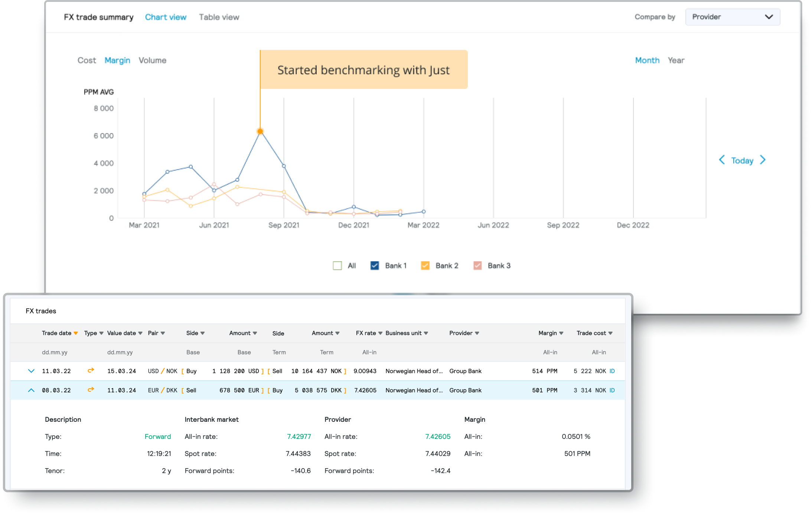
Task: Click the left chevron beside Today
Action: point(722,160)
